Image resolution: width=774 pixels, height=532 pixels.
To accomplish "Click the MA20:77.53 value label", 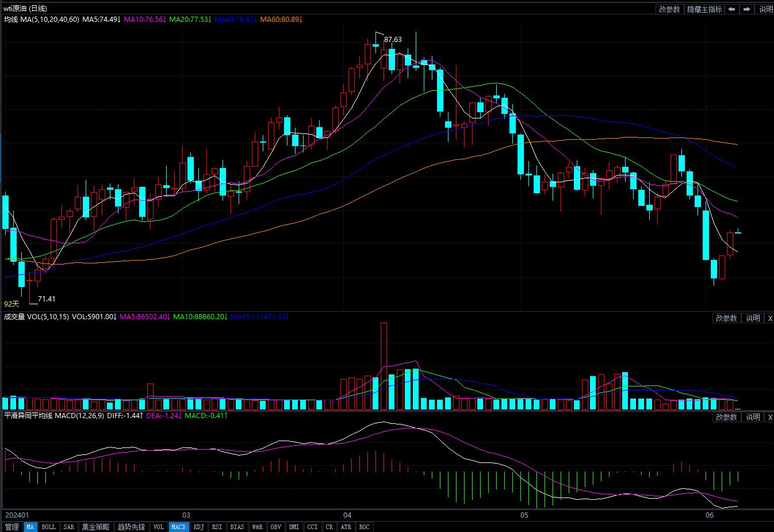I will point(190,20).
